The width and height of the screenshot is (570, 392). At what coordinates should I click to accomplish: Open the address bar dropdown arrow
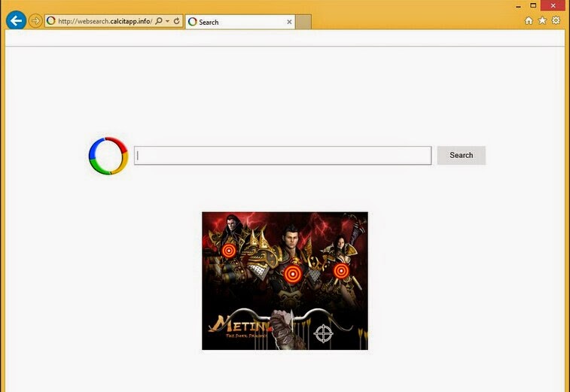pyautogui.click(x=168, y=21)
